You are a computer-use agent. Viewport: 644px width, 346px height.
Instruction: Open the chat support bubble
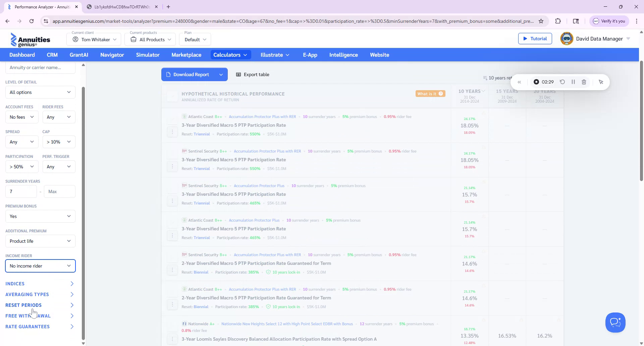615,322
